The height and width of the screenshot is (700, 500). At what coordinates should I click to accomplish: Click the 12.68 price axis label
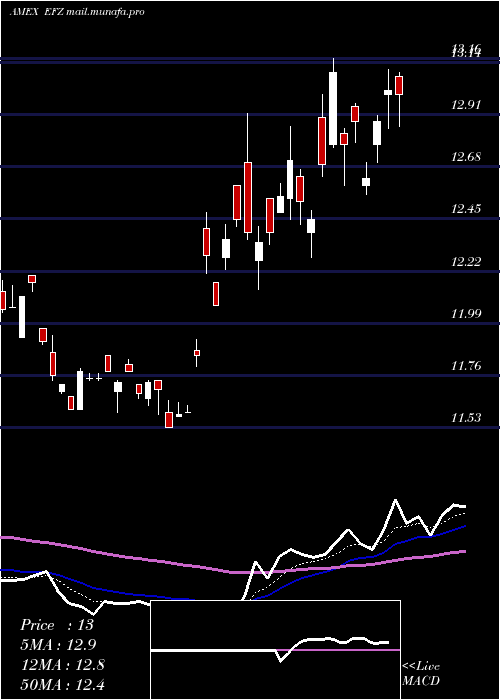point(466,157)
